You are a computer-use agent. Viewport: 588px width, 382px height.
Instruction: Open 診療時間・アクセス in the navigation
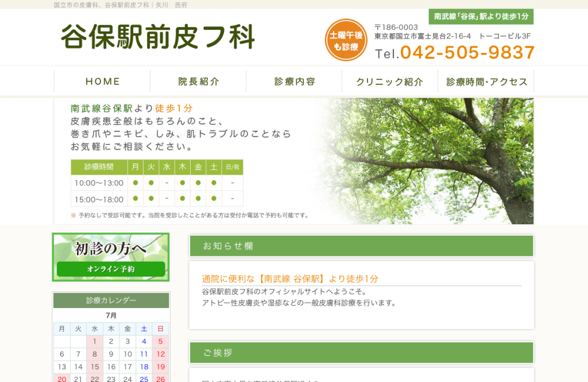[486, 81]
